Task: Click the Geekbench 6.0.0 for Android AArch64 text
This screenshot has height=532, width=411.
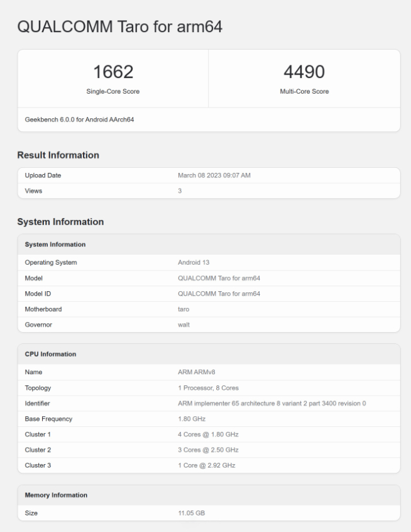Action: point(75,120)
